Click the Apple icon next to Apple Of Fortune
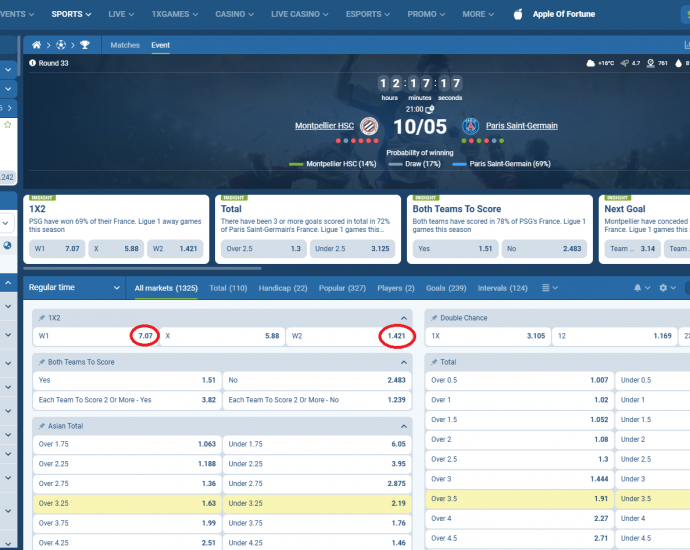 coord(518,14)
